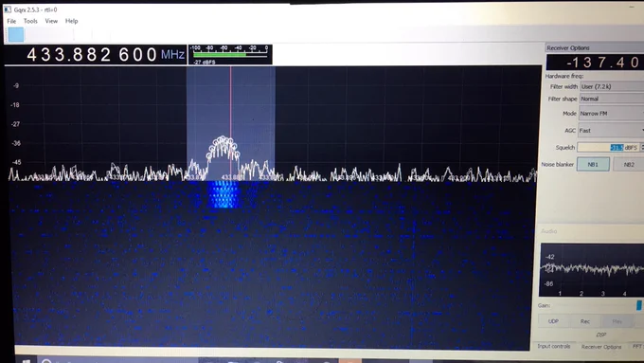Screen dimensions: 644x363
Task: Click the DSP label in the Audio panel
Action: (x=600, y=335)
